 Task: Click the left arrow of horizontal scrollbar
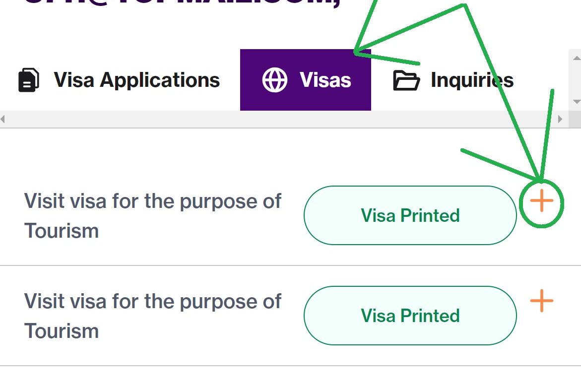point(2,119)
